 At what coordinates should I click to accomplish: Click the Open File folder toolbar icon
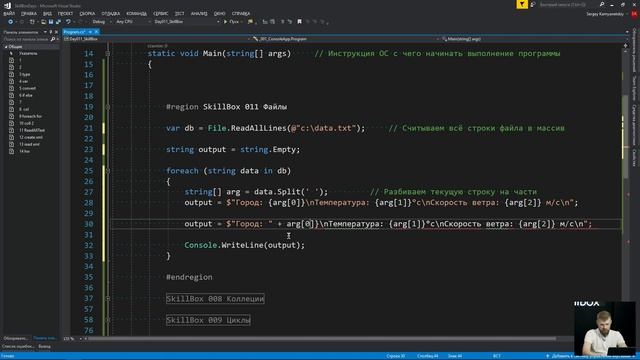pos(43,22)
